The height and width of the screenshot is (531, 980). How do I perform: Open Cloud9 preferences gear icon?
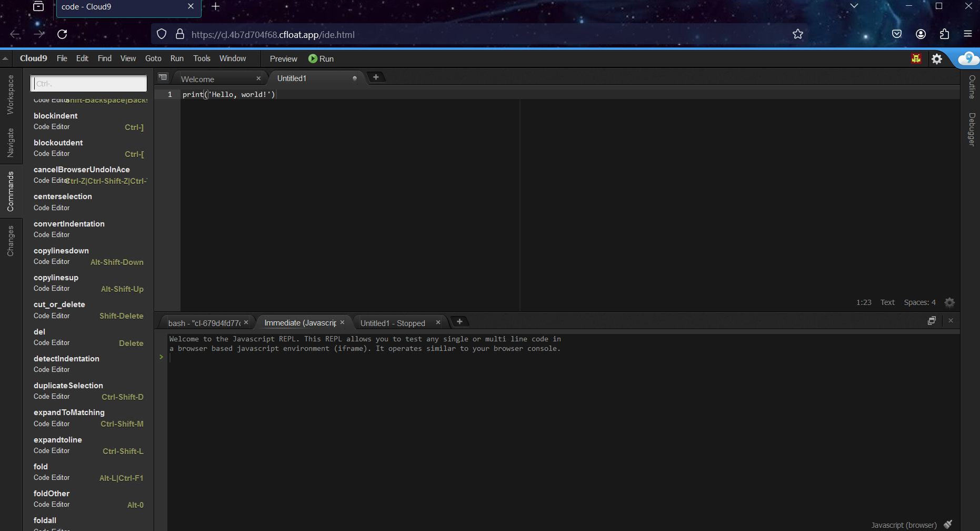pyautogui.click(x=937, y=59)
